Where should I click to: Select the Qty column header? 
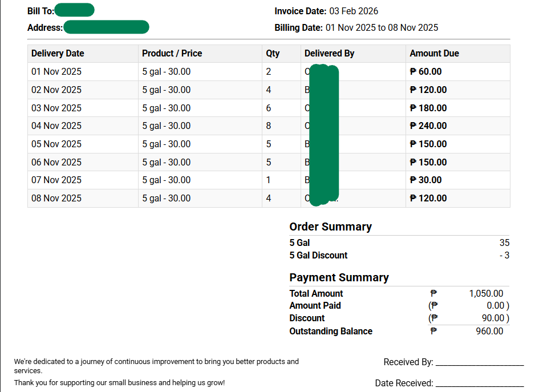[273, 54]
